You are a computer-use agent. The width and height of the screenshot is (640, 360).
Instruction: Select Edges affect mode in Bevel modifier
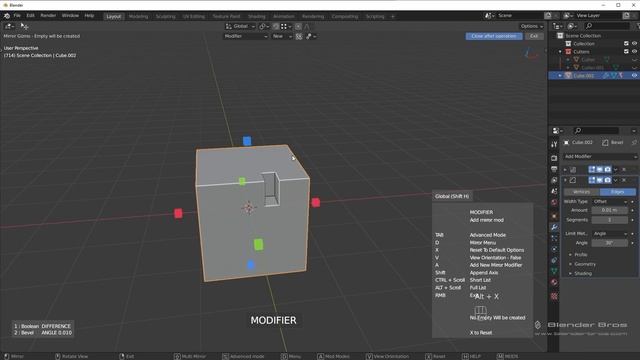(x=618, y=192)
